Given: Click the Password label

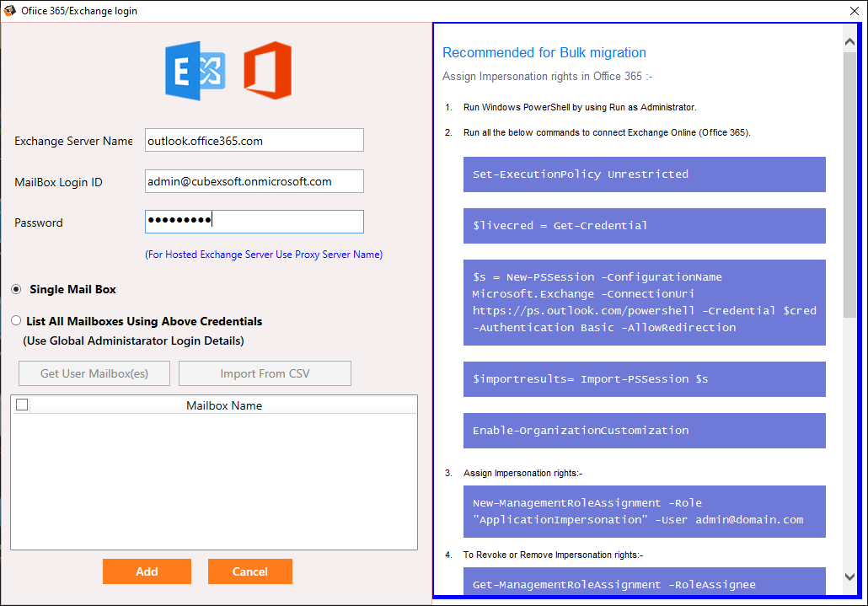Looking at the screenshot, I should [x=38, y=223].
